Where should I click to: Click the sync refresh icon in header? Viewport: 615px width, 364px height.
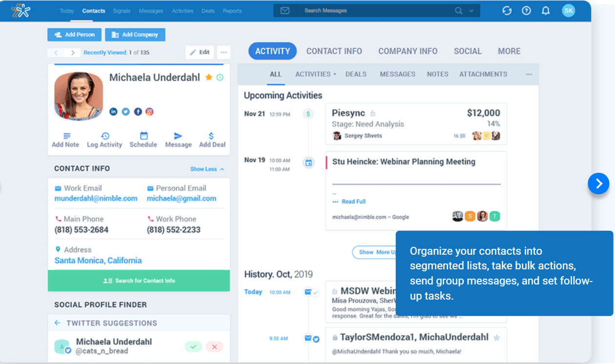pyautogui.click(x=507, y=11)
